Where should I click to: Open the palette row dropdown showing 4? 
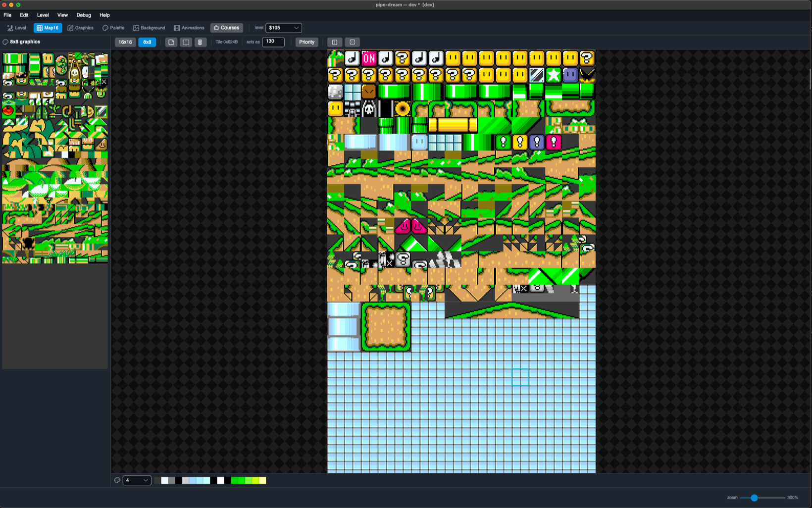pos(137,480)
